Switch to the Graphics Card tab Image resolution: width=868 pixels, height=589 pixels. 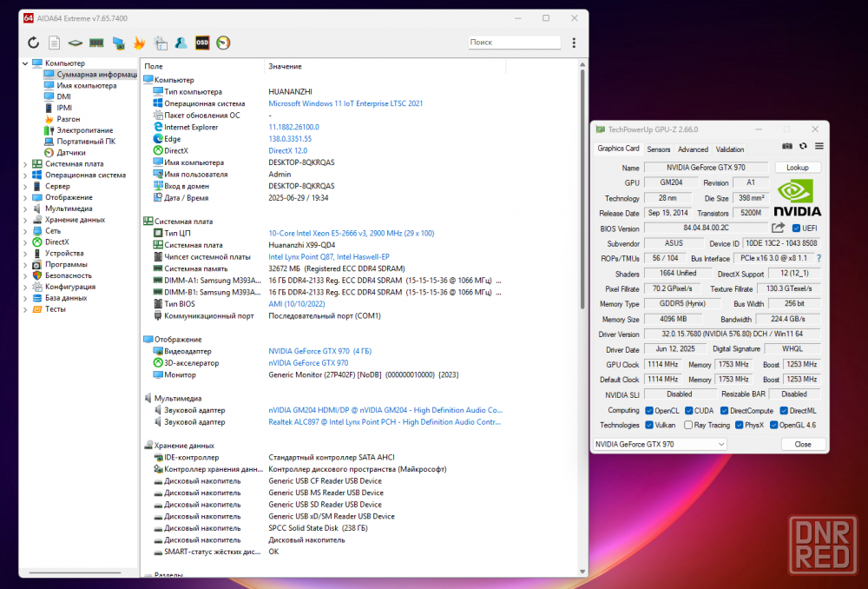point(618,149)
